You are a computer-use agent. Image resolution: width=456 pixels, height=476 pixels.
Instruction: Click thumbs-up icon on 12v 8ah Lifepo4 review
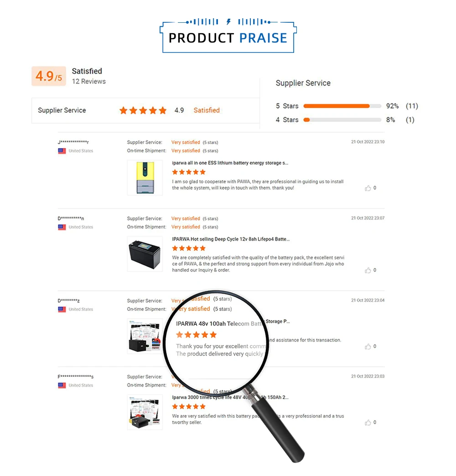point(368,270)
